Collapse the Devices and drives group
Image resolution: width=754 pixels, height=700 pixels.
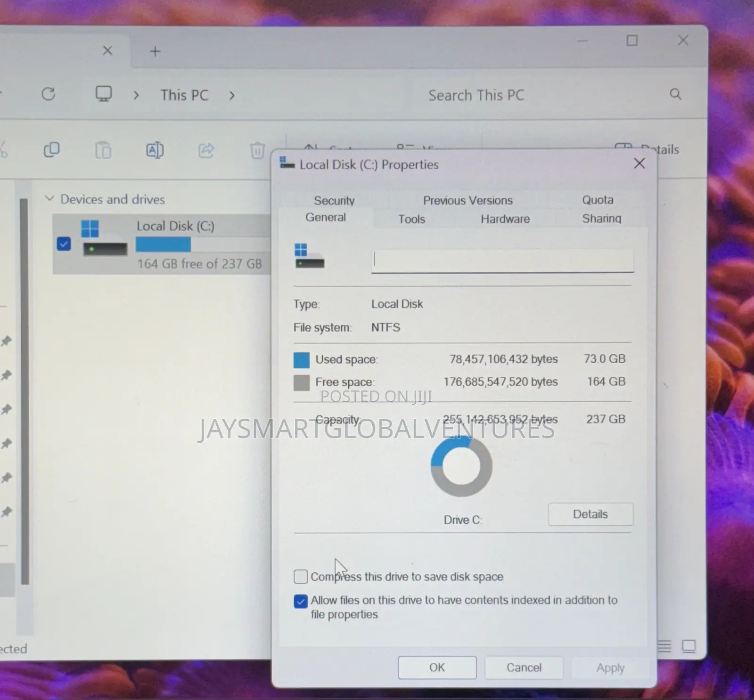point(49,198)
